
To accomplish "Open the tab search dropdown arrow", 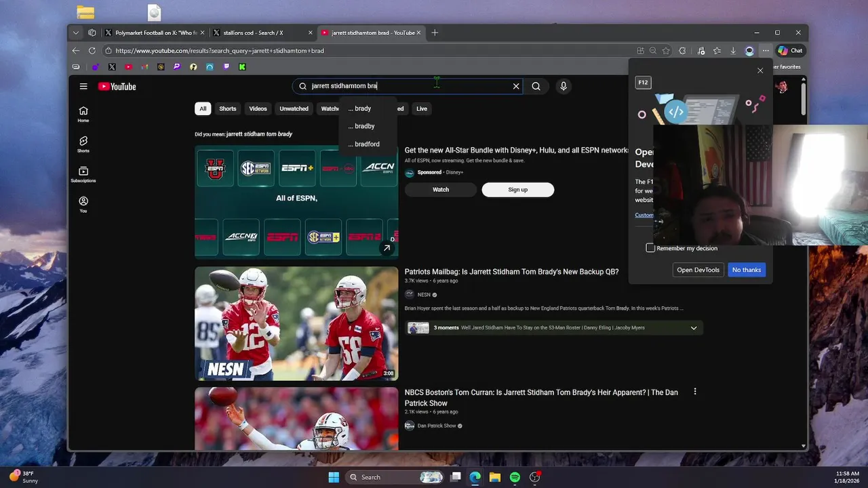I will click(x=76, y=33).
